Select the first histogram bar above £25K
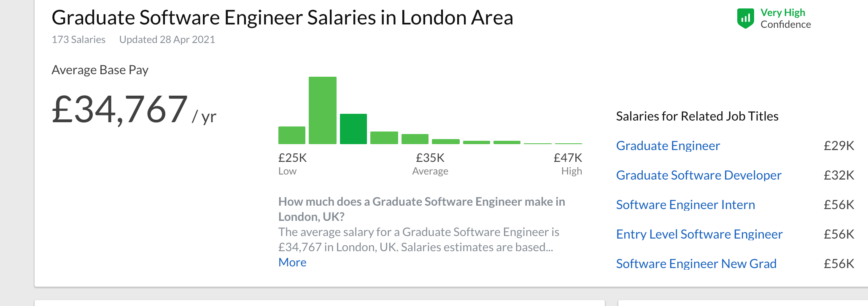The image size is (868, 306). point(292,135)
